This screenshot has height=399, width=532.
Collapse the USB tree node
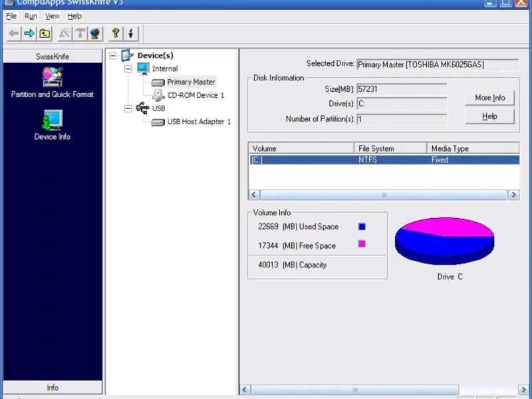click(128, 108)
